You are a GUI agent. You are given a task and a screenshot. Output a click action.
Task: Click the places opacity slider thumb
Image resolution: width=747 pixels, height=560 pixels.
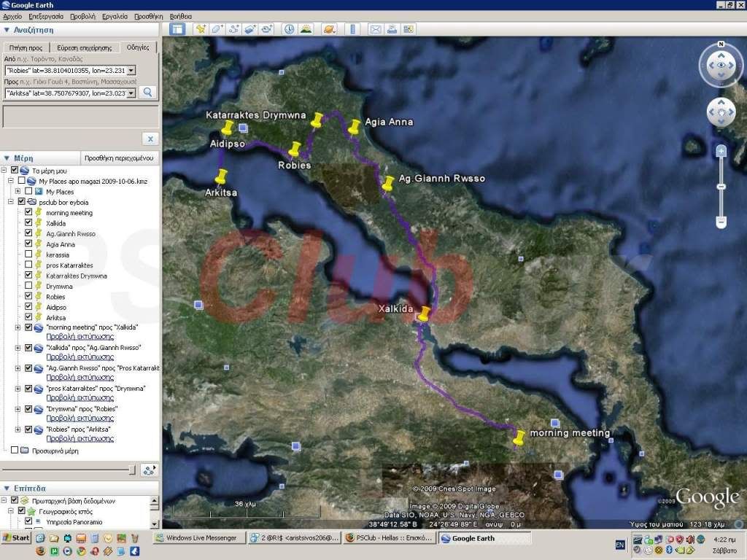(x=132, y=470)
